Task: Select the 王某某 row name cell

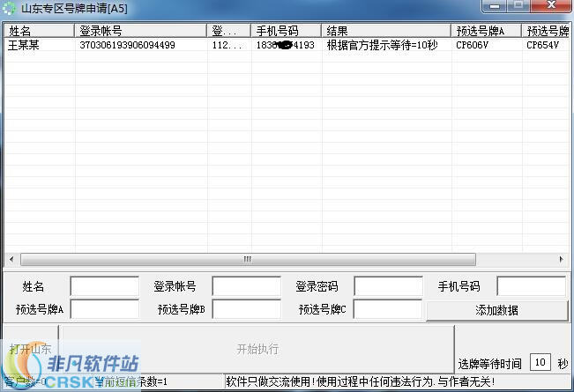Action: pos(24,45)
